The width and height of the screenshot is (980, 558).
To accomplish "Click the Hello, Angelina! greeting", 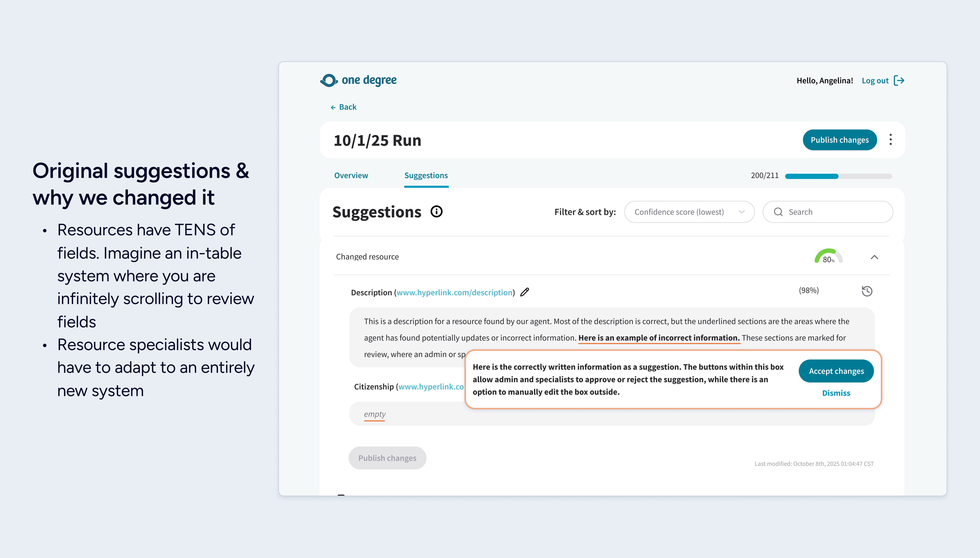I will pos(825,80).
